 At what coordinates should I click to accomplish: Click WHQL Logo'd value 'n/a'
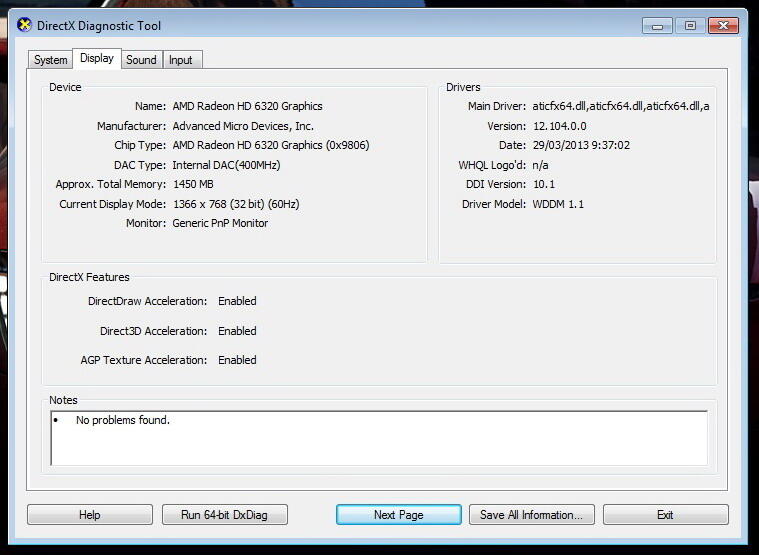coord(540,165)
